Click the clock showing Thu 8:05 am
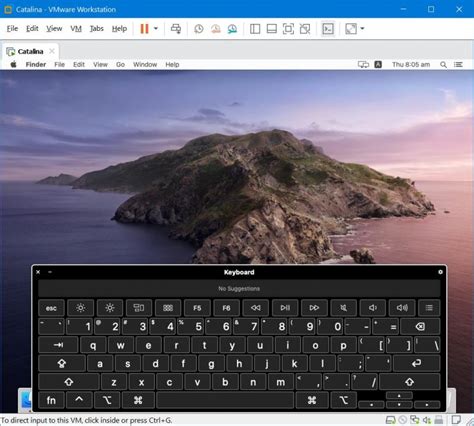The height and width of the screenshot is (426, 474). (x=411, y=64)
